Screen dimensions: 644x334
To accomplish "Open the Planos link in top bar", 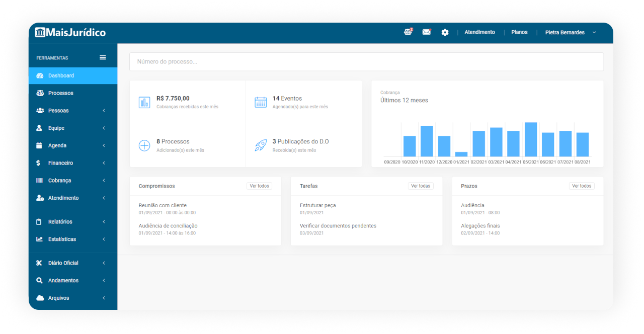I will 519,32.
